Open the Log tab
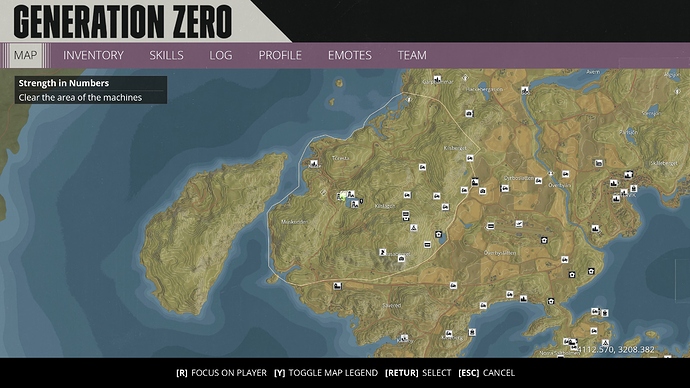 (220, 55)
